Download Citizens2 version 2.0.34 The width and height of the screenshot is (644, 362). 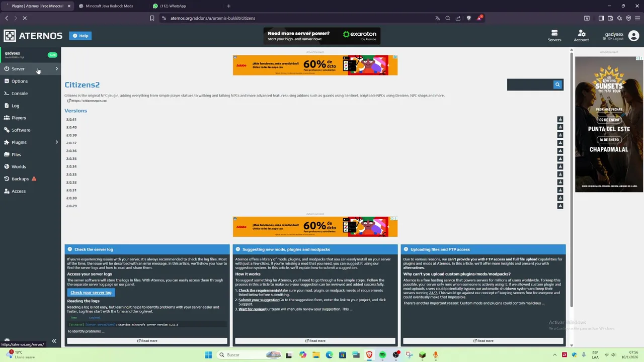560,166
